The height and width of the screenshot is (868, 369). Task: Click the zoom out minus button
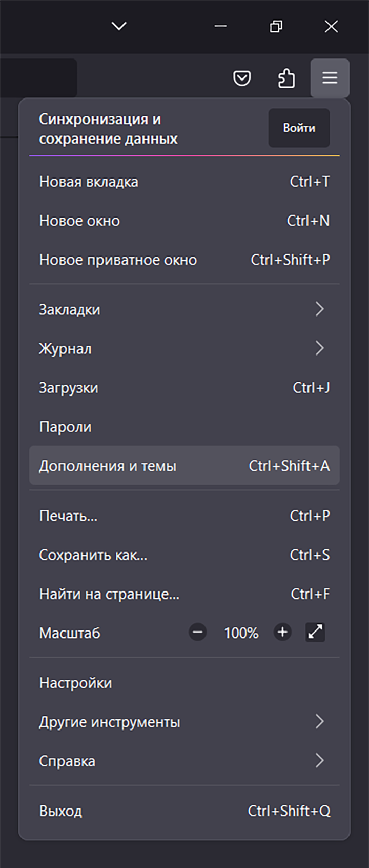197,632
